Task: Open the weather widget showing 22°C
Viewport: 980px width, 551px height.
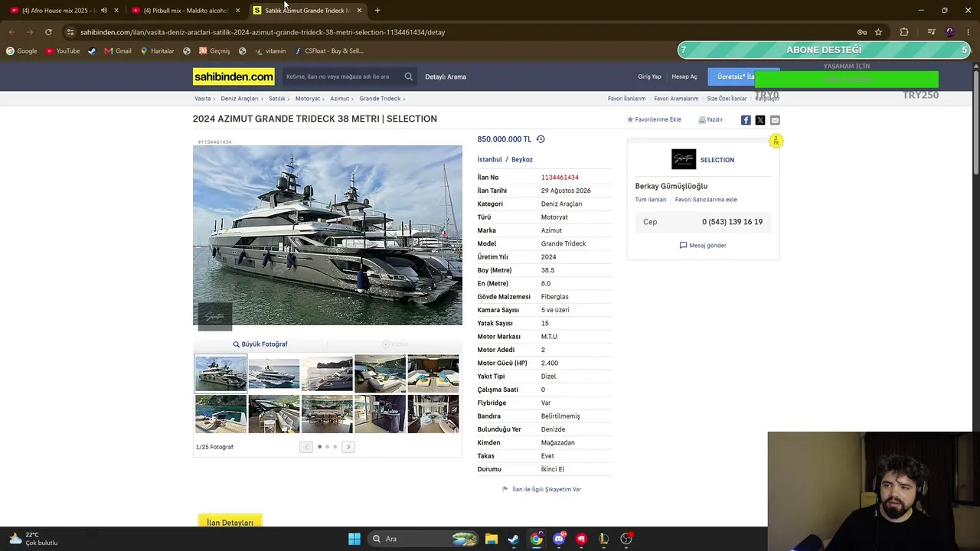Action: (x=33, y=539)
